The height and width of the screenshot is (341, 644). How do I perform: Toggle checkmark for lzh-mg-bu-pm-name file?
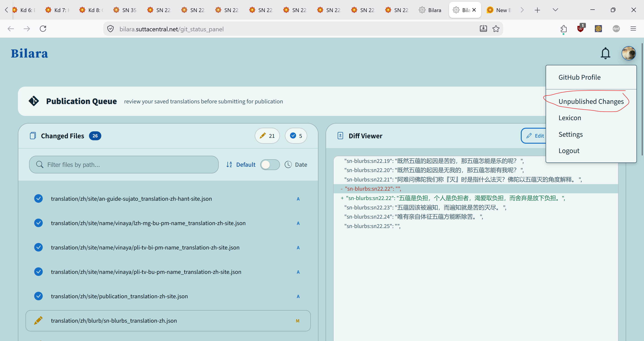click(x=38, y=223)
